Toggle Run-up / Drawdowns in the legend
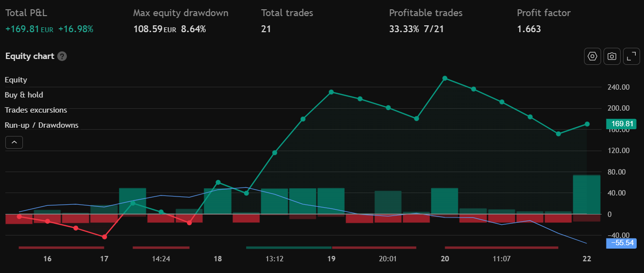 point(41,125)
